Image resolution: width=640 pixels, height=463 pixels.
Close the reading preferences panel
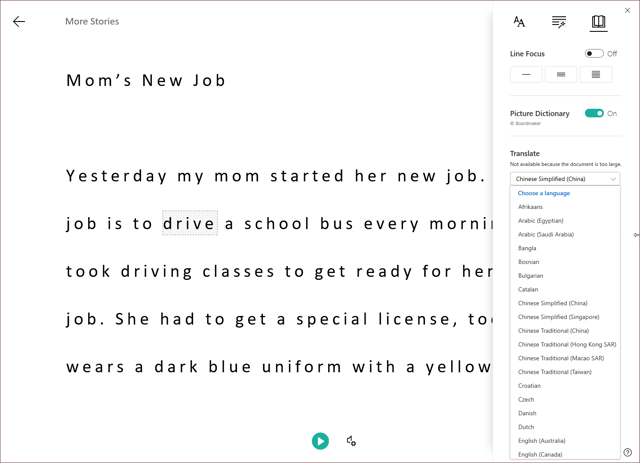[x=627, y=11]
